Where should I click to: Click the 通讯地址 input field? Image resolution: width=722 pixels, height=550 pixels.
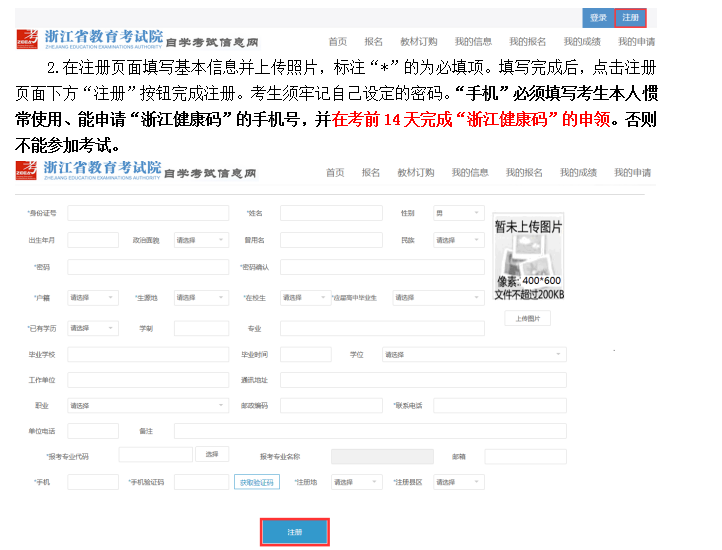[423, 380]
